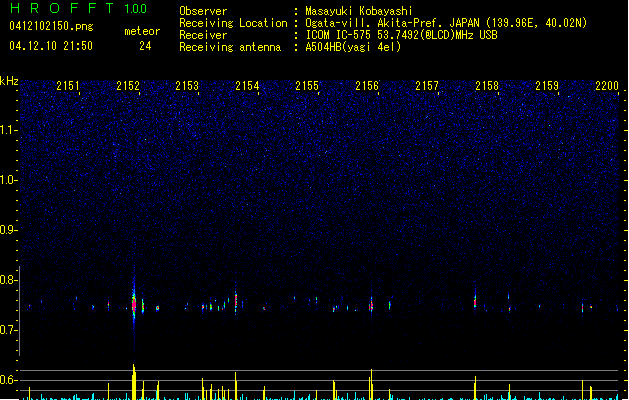Click the 2158 time axis marker
Image resolution: width=629 pixels, height=400 pixels.
pyautogui.click(x=487, y=86)
